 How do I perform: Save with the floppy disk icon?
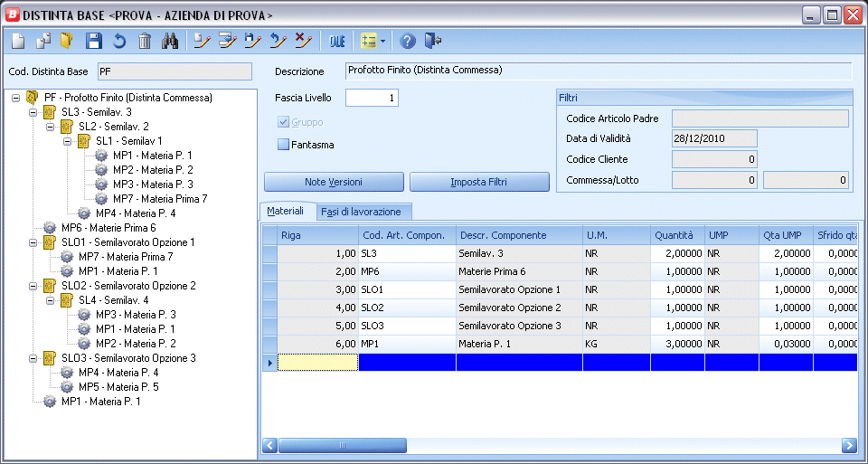click(93, 41)
